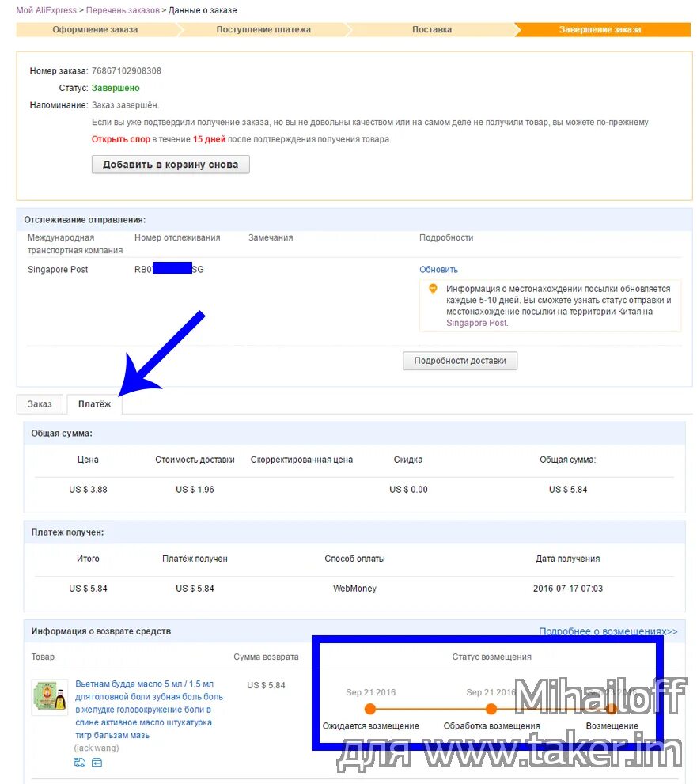Click the return guarantee box icon under product
This screenshot has height=784, width=697.
(x=97, y=762)
